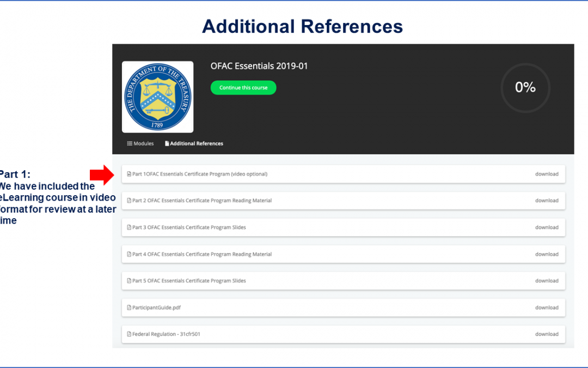Click the Additional References document icon
Viewport: 588px width, 368px height.
[167, 143]
